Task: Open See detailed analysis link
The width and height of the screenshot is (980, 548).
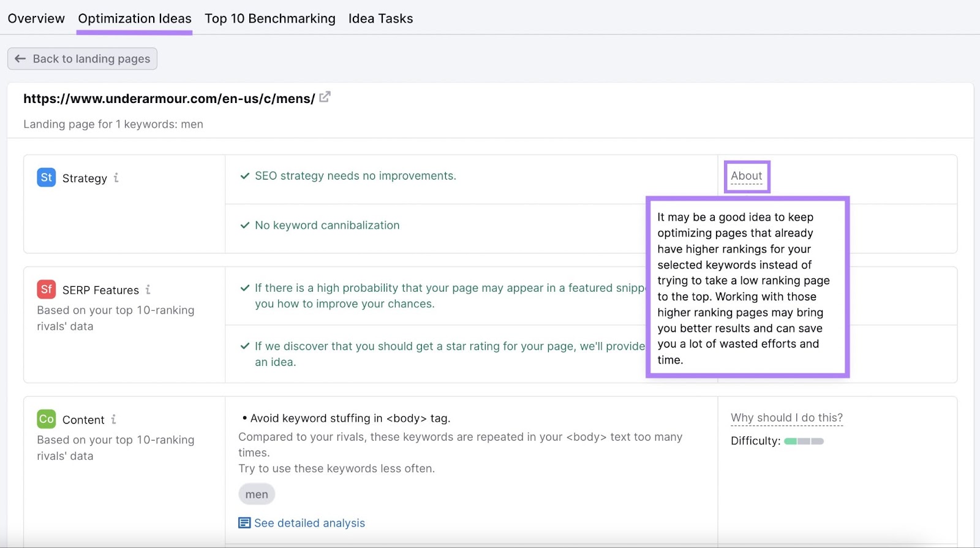Action: [x=309, y=523]
